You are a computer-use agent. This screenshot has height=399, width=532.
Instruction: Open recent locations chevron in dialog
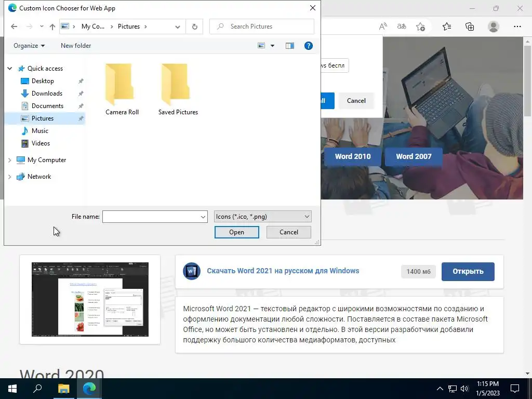coord(42,26)
